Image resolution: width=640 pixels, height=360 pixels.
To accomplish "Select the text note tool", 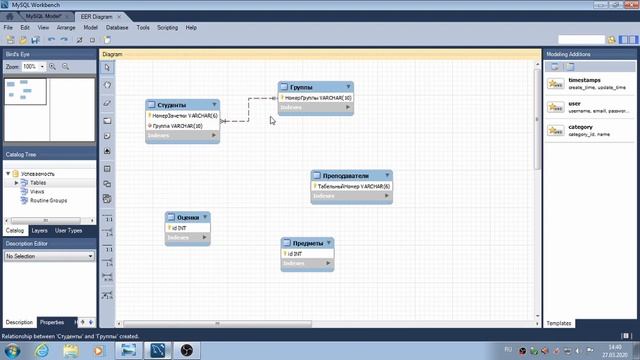I will coord(107,136).
